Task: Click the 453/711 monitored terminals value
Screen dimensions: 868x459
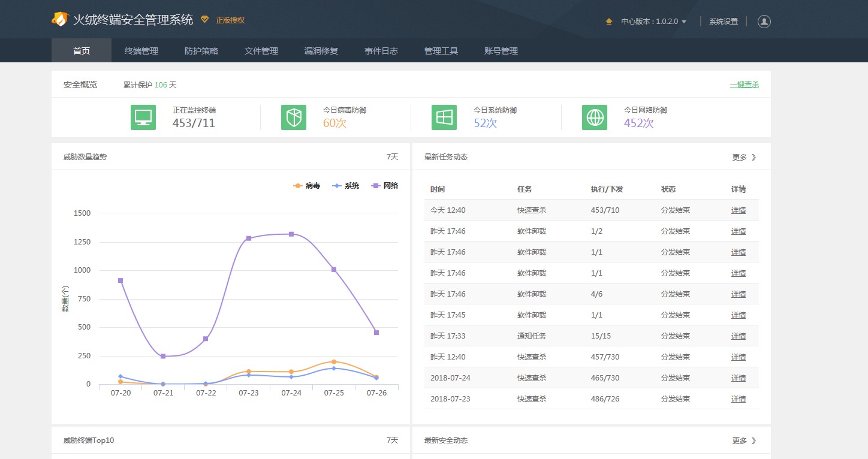Action: coord(194,123)
